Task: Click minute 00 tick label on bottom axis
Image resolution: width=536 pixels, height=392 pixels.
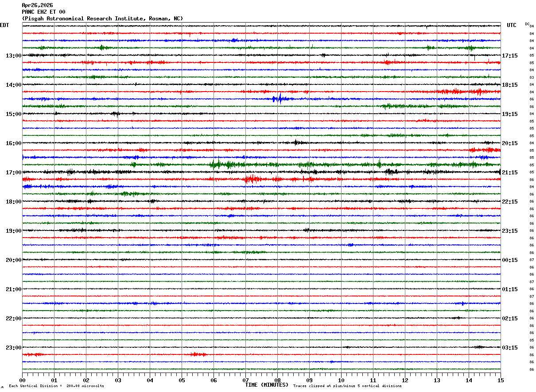Action: click(22, 380)
